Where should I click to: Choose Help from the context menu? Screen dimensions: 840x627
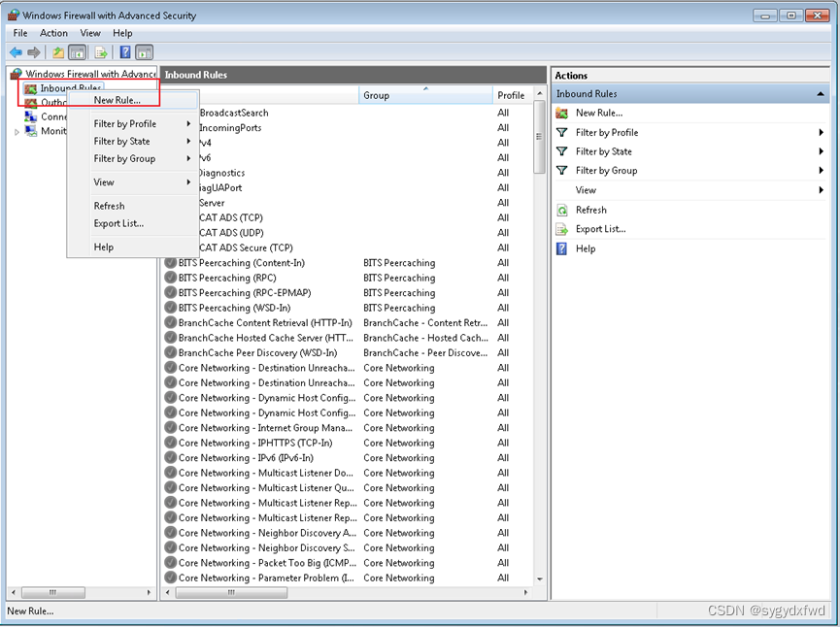[x=133, y=247]
